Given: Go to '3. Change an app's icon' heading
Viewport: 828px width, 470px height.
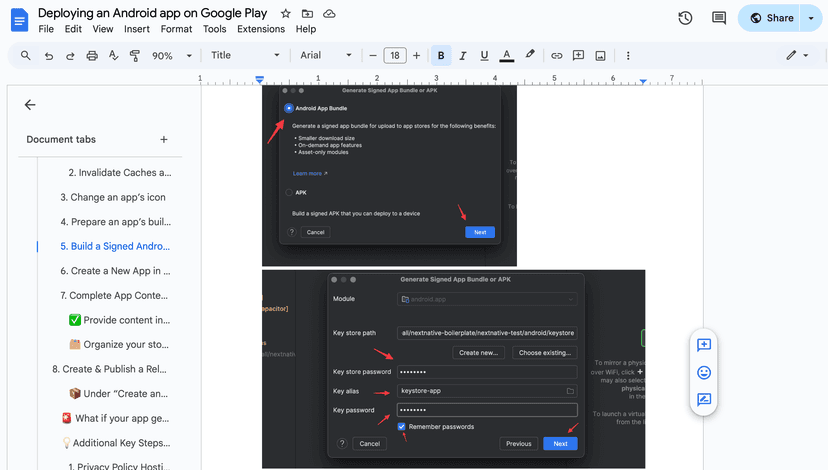Looking at the screenshot, I should coord(112,197).
